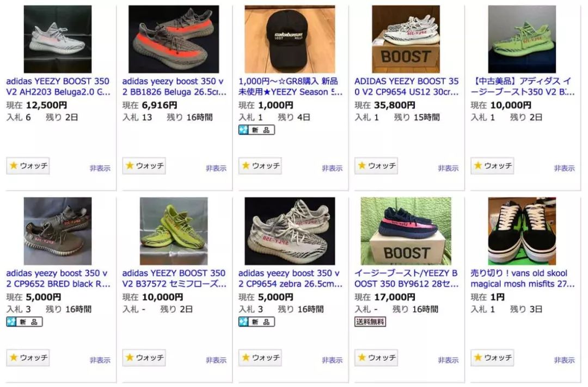
Task: Hide the YEEZY Season cap listing
Action: (332, 168)
